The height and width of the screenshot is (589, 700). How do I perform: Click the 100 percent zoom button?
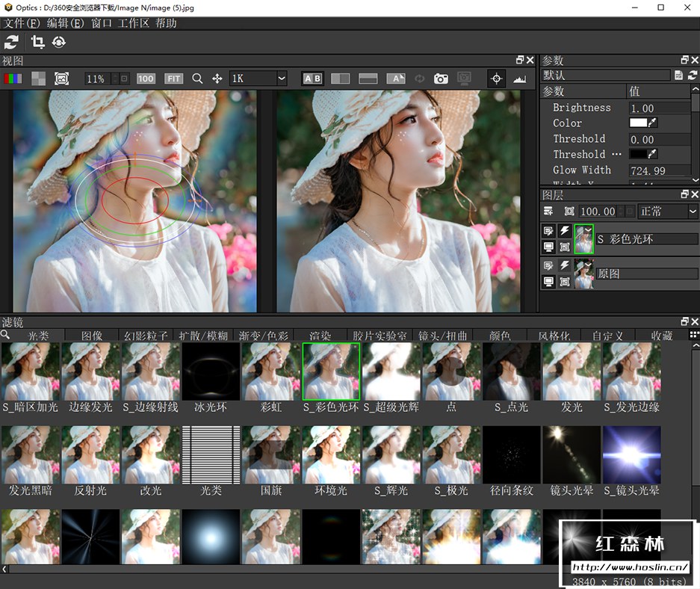pos(146,78)
